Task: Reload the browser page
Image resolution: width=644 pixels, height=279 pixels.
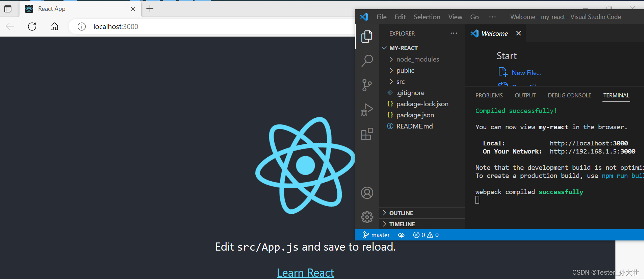Action: [32, 26]
